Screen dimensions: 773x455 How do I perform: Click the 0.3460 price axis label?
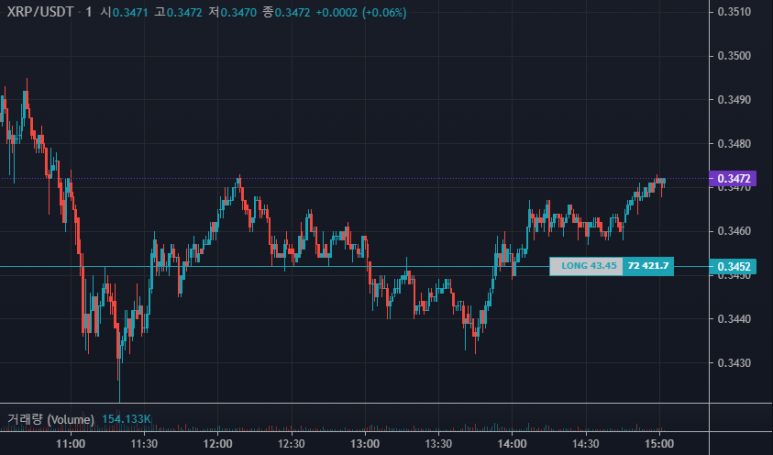(x=734, y=231)
